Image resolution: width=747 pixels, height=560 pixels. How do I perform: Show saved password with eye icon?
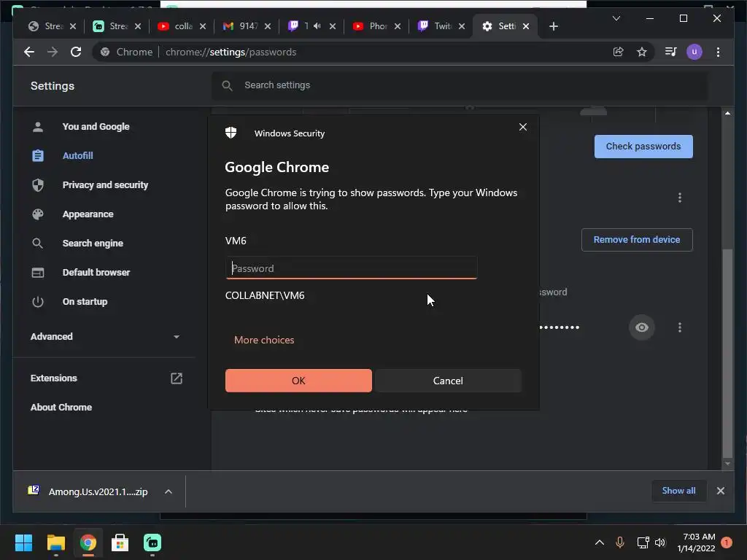[642, 327]
